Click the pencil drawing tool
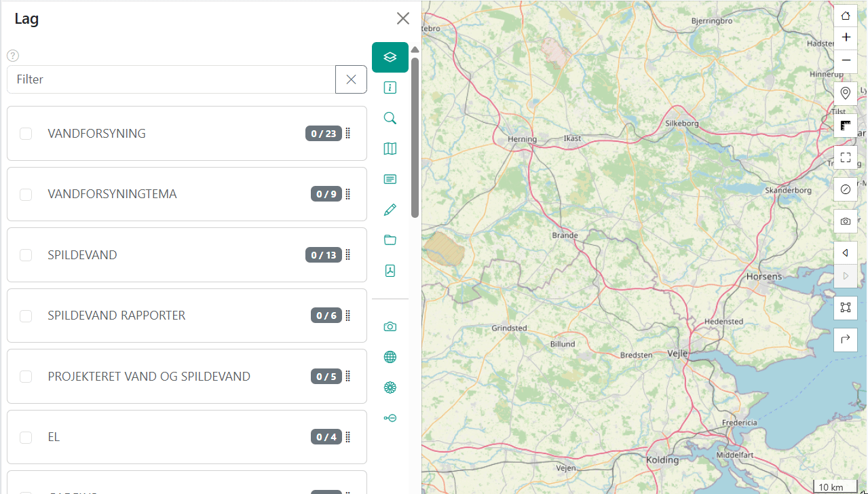 click(390, 210)
